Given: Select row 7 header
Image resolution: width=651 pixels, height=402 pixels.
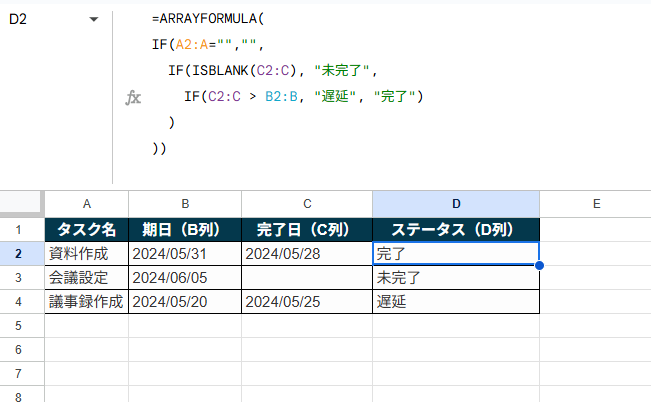Looking at the screenshot, I should 18,374.
